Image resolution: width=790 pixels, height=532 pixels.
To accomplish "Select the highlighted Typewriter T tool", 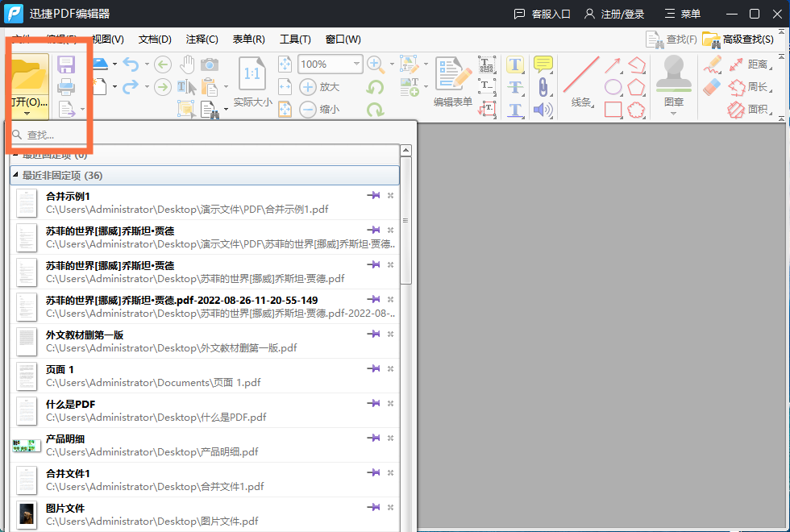I will (515, 64).
